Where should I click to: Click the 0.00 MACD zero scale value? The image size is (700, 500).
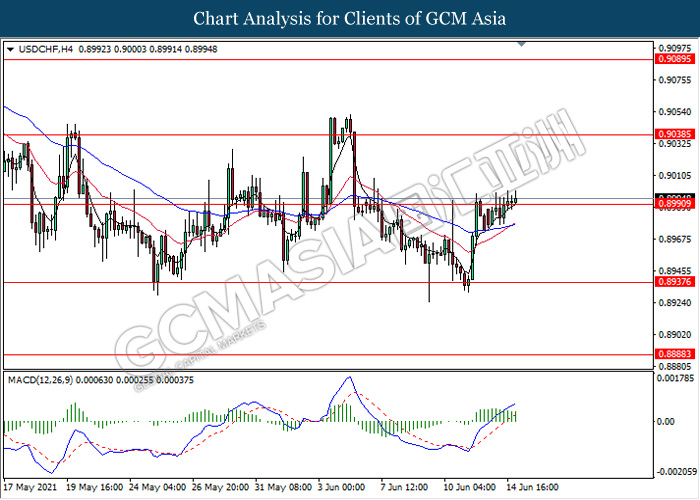pos(667,421)
